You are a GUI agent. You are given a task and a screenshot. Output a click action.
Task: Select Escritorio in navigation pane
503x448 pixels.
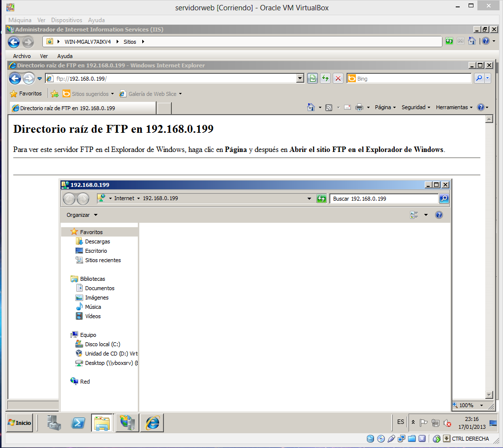tap(96, 251)
